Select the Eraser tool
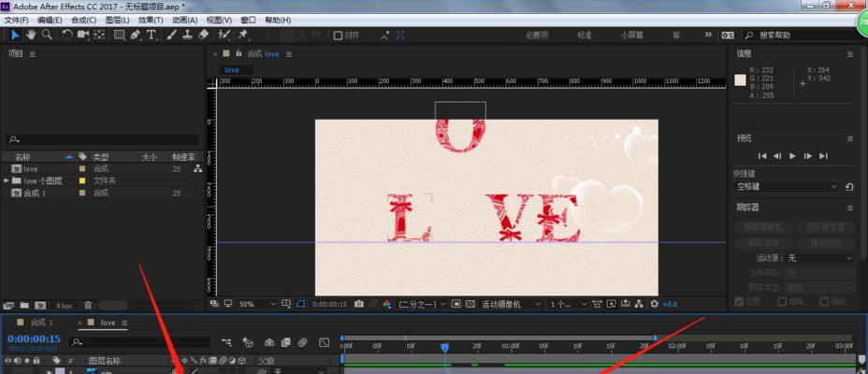Image resolution: width=868 pixels, height=374 pixels. (203, 35)
